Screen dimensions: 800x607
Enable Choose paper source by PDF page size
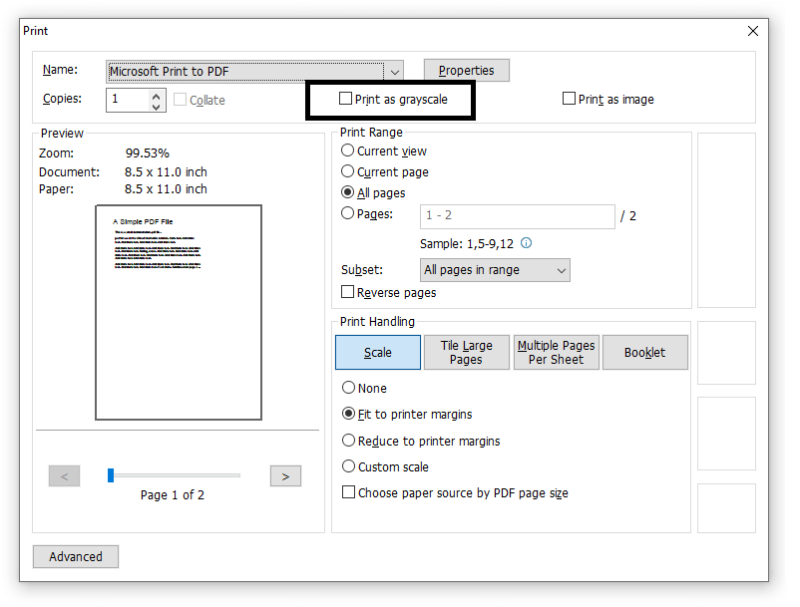(x=348, y=492)
